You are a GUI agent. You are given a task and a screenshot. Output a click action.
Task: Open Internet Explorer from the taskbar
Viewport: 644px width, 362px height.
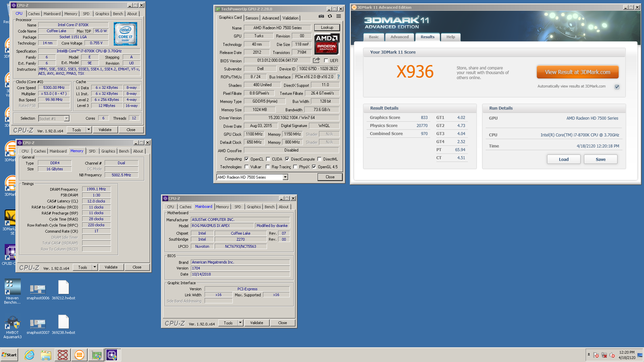(29, 355)
